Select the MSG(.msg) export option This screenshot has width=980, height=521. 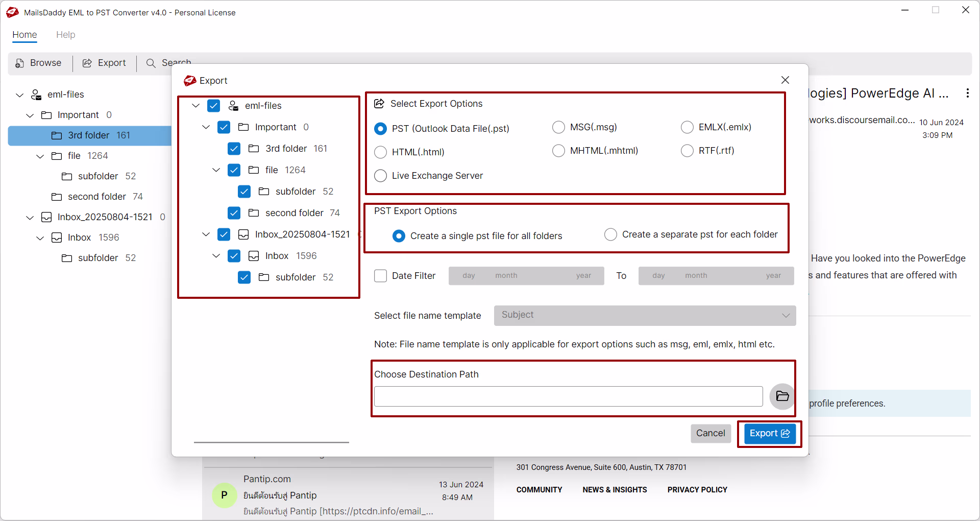558,127
